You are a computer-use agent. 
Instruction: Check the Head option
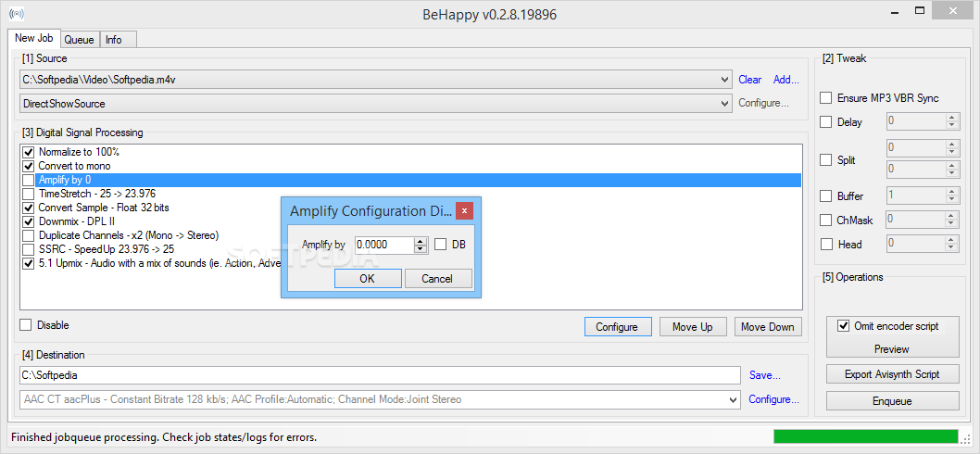tap(826, 245)
